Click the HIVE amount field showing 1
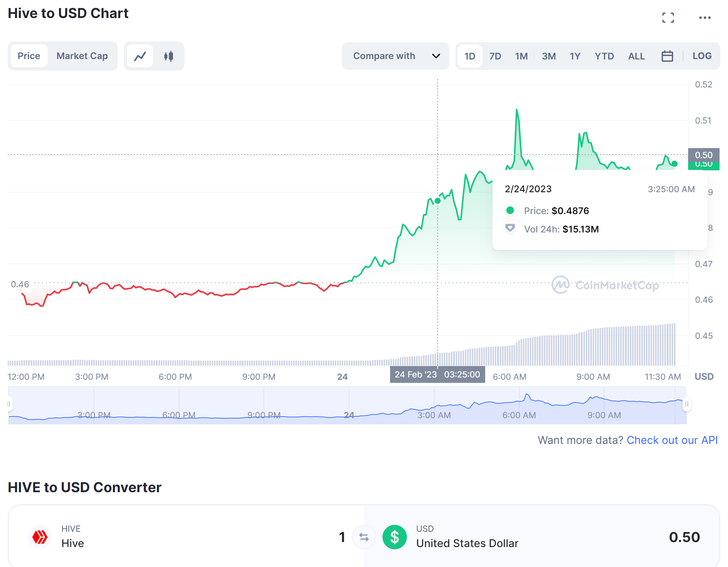Image resolution: width=728 pixels, height=567 pixels. [342, 537]
